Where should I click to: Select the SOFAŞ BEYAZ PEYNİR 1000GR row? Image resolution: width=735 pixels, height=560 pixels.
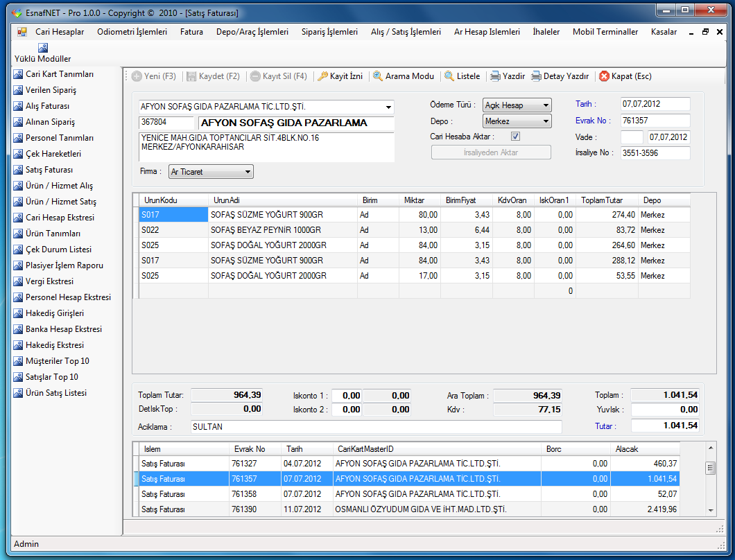coord(415,230)
